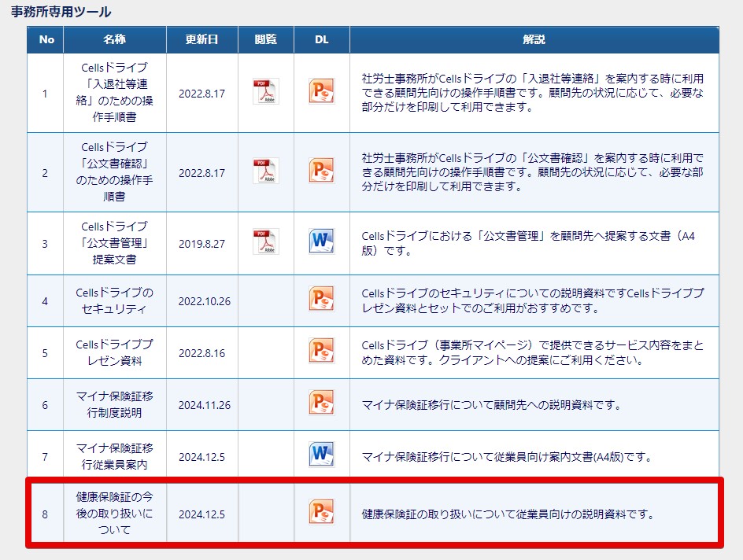Click the DL column header
This screenshot has width=743, height=560.
coord(322,39)
